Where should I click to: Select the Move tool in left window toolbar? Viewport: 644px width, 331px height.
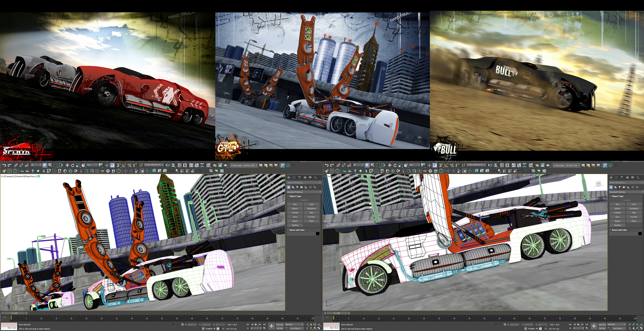click(67, 165)
